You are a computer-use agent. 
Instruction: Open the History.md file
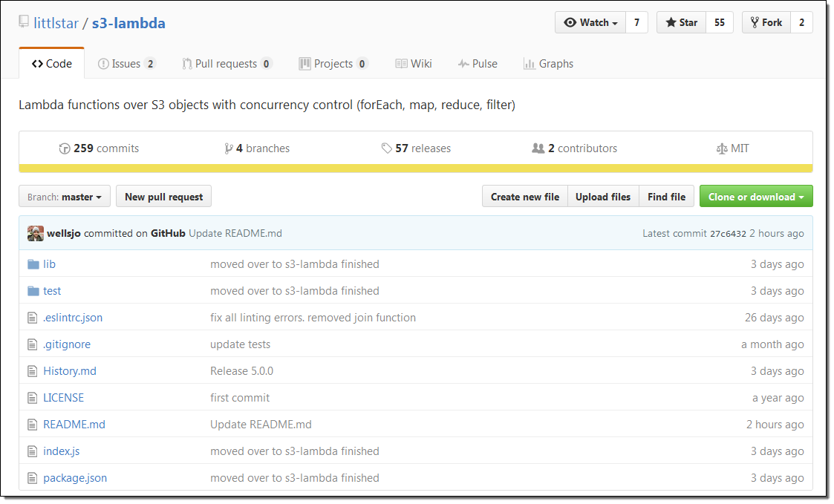(x=70, y=371)
